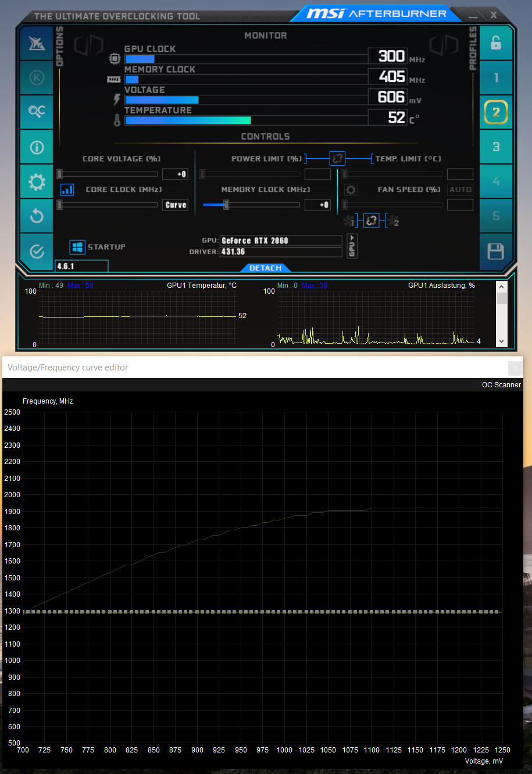Click the power limit value field
532x774 pixels.
click(x=317, y=174)
